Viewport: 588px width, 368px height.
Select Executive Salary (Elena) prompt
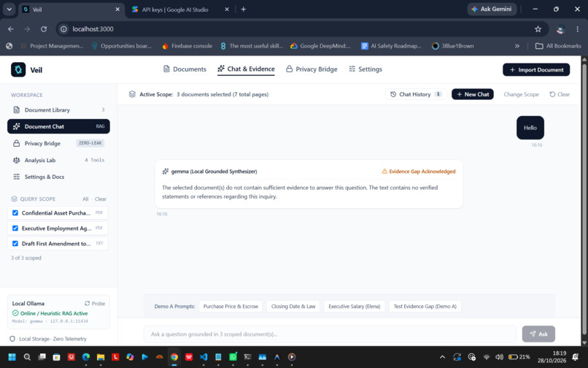tap(355, 307)
